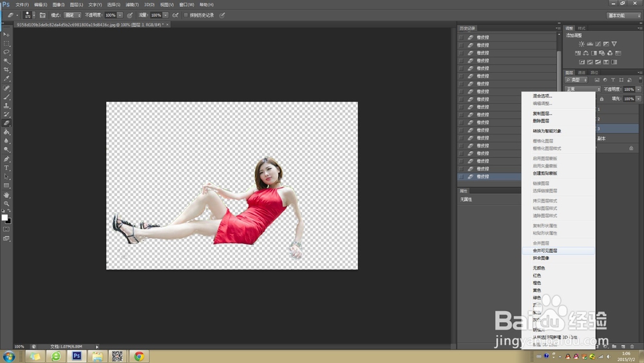644x363 pixels.
Task: Open the eraser tool preset picker arrow
Action: [17, 15]
